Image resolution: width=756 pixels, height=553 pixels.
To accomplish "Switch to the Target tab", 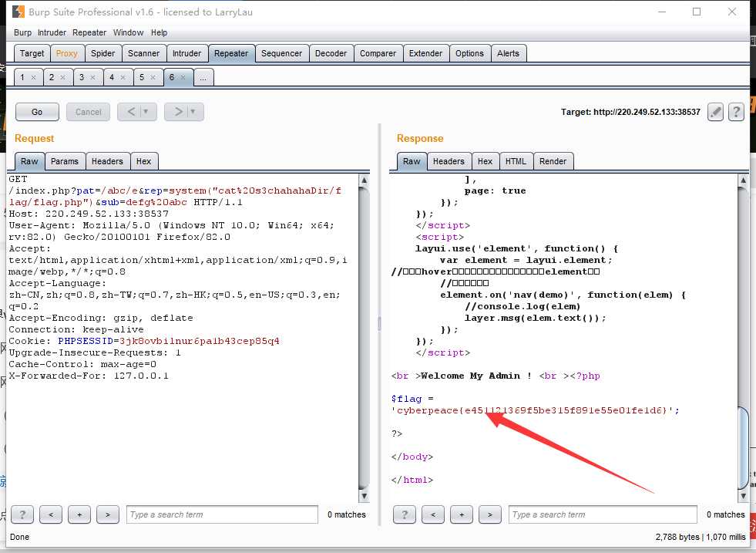I will (32, 53).
